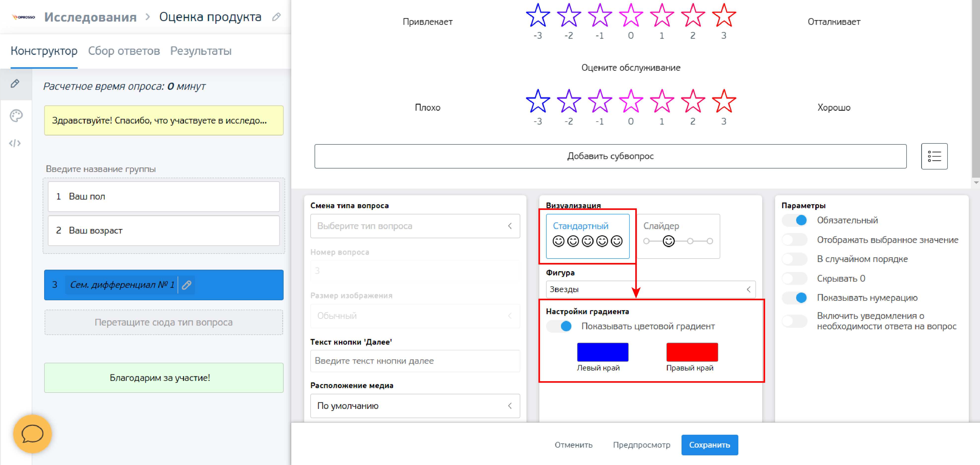This screenshot has height=465, width=980.
Task: Pick the blue Левый край color swatch
Action: click(603, 352)
